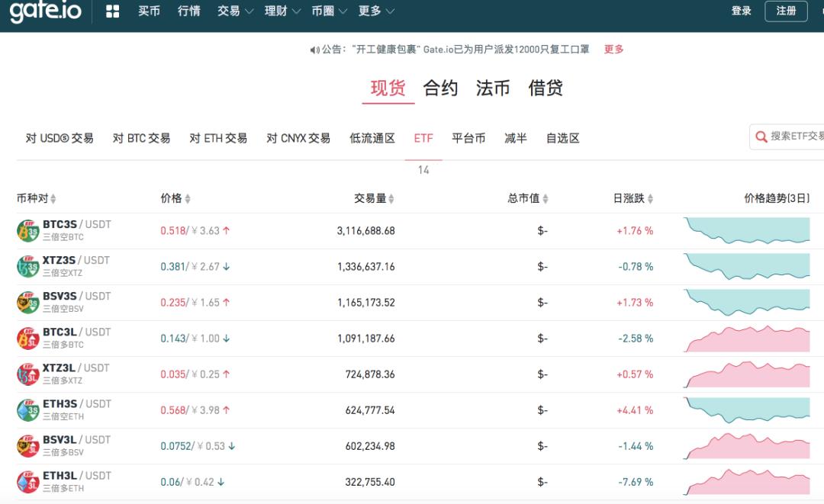
Task: Expand the 更多 nav dropdown
Action: pyautogui.click(x=376, y=11)
